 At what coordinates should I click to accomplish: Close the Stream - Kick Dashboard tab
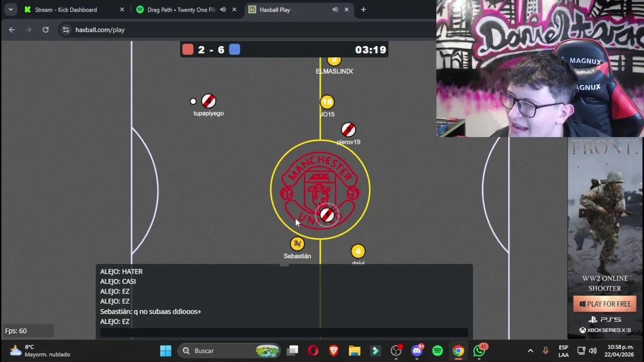122,10
